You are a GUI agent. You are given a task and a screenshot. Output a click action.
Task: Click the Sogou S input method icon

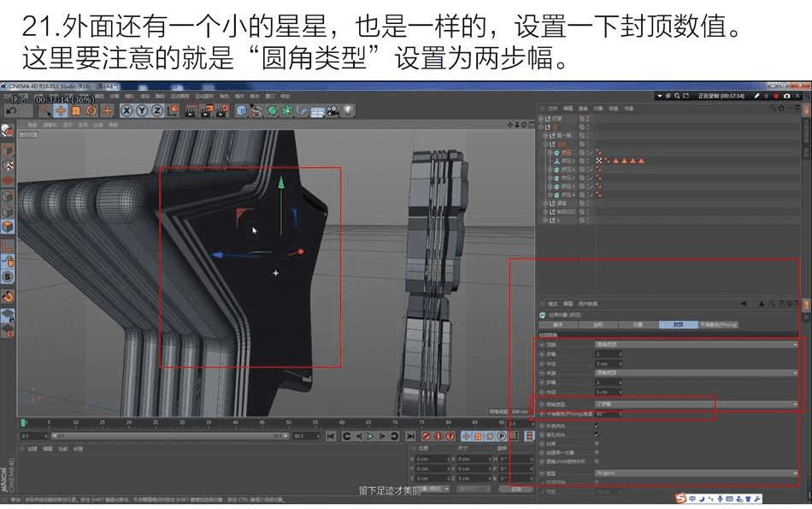click(680, 498)
